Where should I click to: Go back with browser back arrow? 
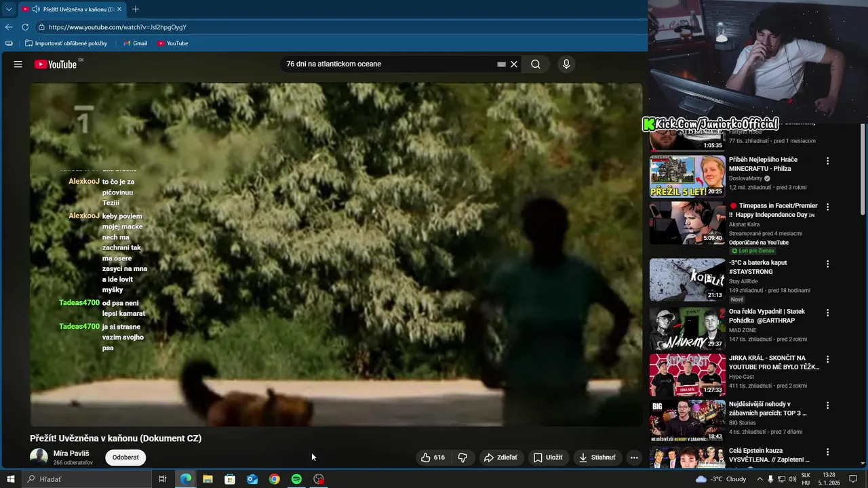coord(9,27)
